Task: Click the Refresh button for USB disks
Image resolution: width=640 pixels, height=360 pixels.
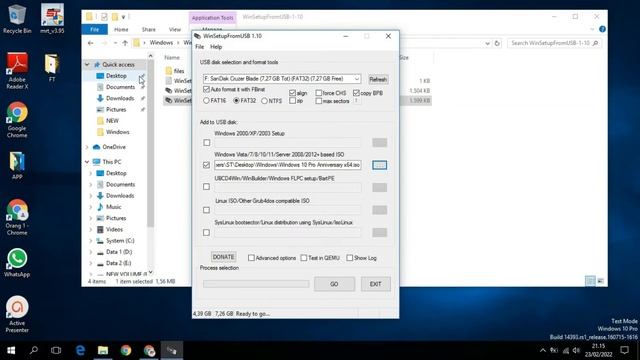Action: click(378, 79)
